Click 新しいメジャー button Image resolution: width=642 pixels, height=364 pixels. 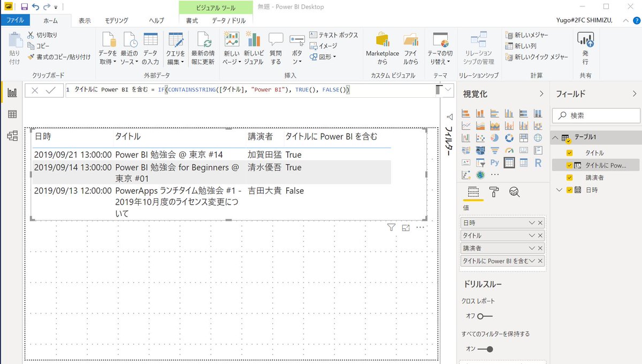526,35
